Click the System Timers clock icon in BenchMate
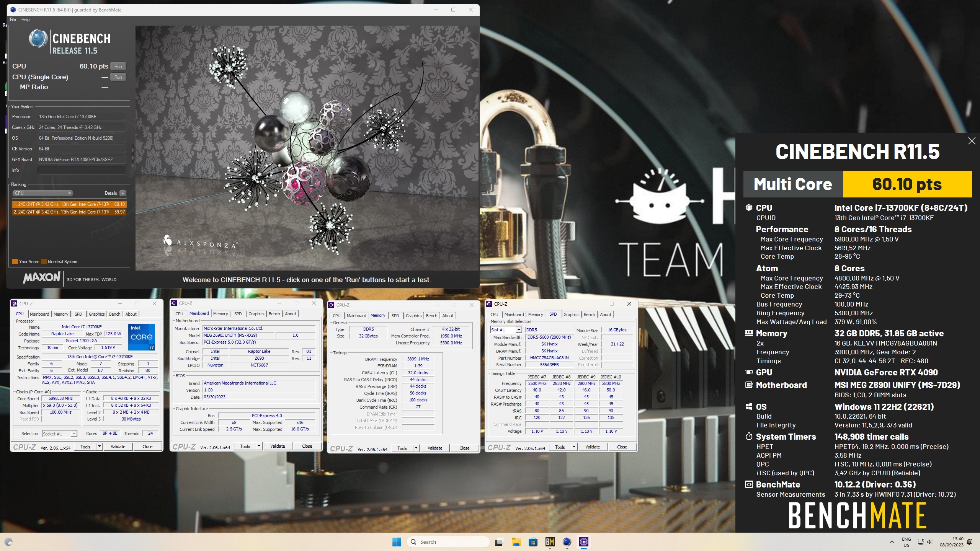 tap(749, 437)
